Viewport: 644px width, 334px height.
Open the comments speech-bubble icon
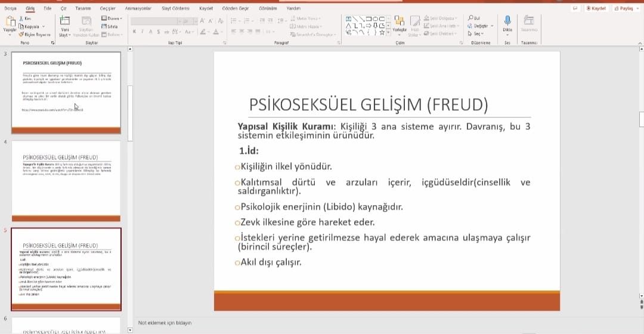[575, 8]
